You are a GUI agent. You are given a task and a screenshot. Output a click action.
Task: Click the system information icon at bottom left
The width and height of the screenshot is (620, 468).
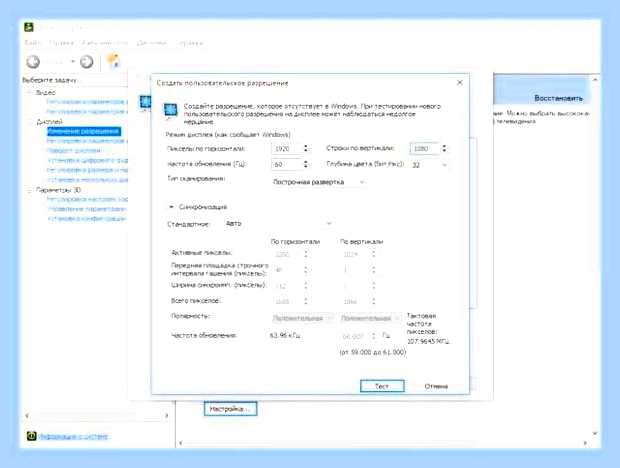click(x=31, y=436)
